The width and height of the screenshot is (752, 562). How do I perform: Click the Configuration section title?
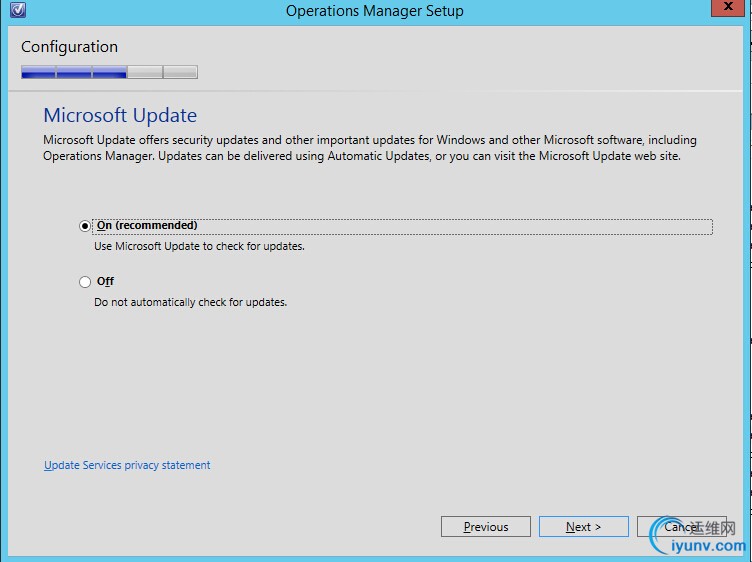[x=70, y=47]
